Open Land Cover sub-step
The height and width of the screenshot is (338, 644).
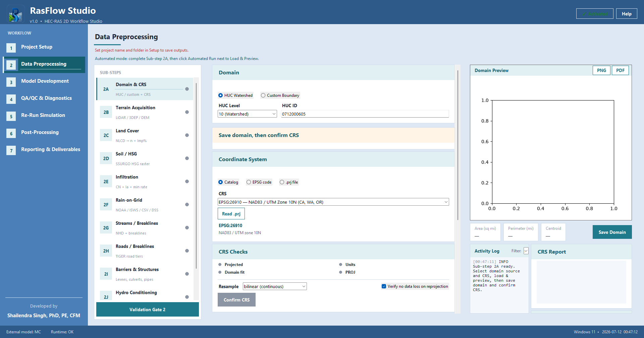click(145, 135)
